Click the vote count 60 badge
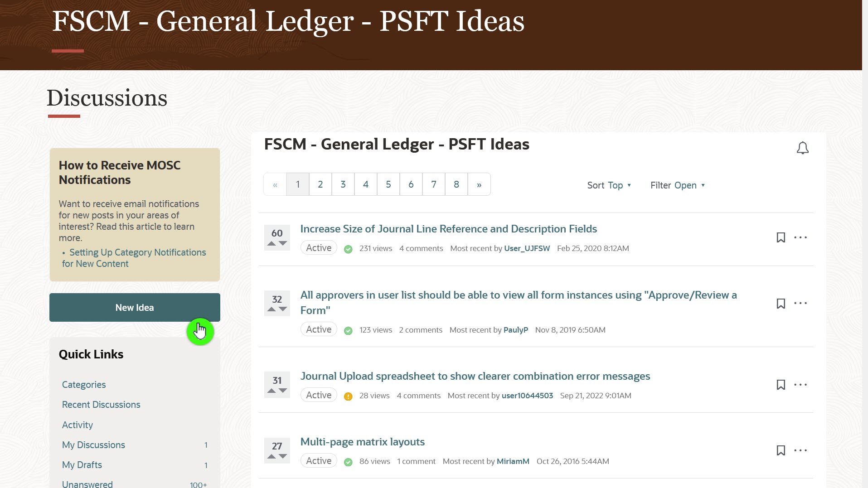 tap(276, 232)
